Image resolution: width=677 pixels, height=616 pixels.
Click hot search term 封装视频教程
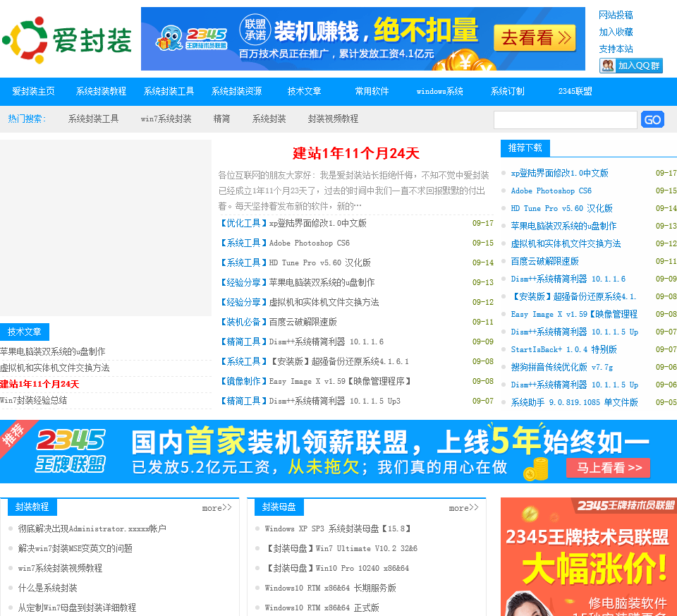[333, 119]
